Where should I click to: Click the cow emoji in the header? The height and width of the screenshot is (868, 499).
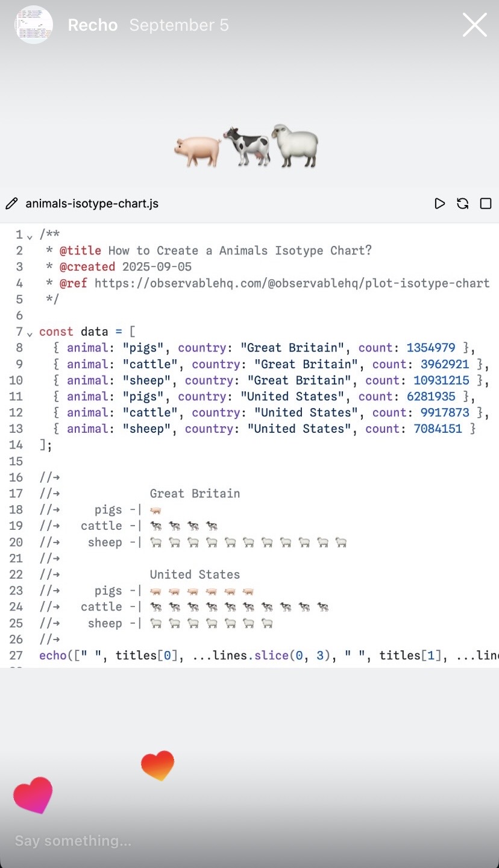point(246,146)
